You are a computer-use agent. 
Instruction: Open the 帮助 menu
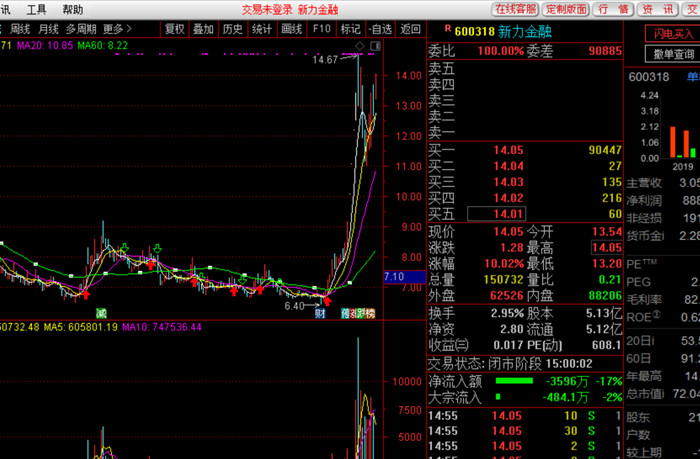coord(73,9)
